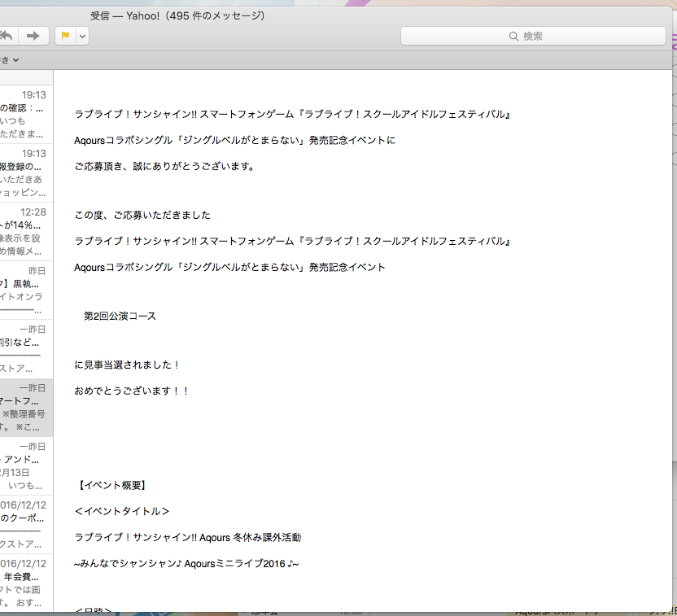Open the 2016/12/12 message about 年会費

[26, 583]
